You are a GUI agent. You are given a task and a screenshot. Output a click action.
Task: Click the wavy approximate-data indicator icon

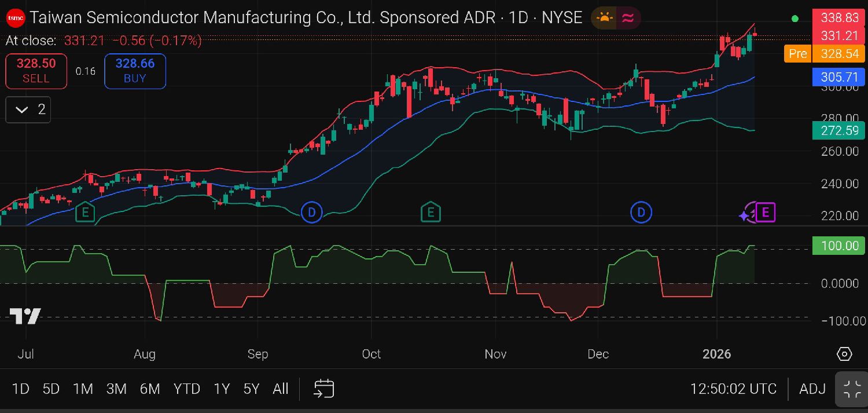point(628,18)
